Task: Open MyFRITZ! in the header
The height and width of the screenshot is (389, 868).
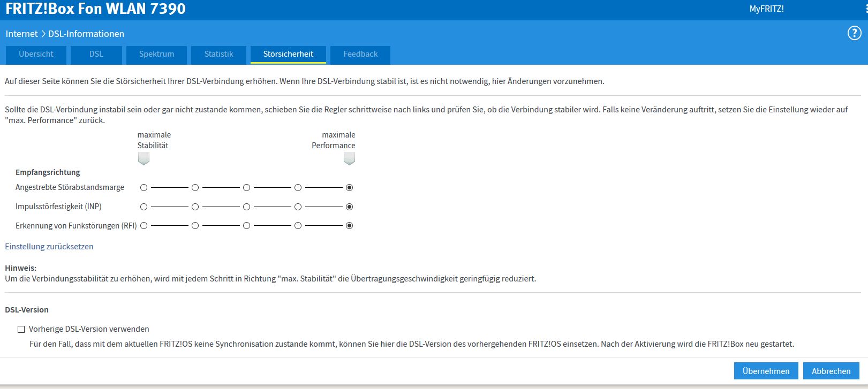Action: coord(766,9)
